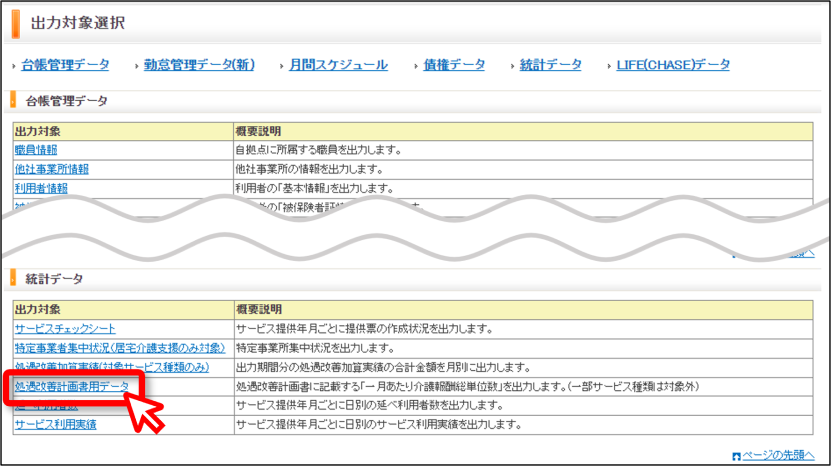Screen dimensions: 831x466
Task: Open the 利用者情報 output link
Action: pyautogui.click(x=41, y=188)
